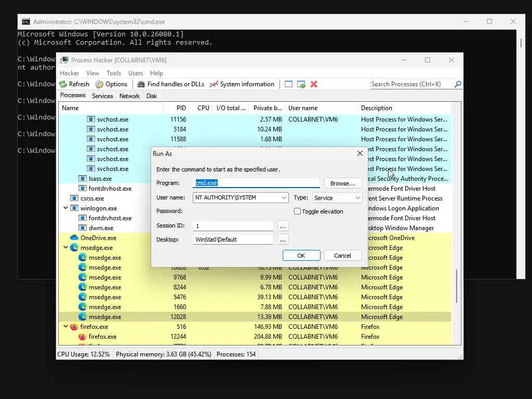Viewport: 532px width, 399px height.
Task: Open System information graph
Action: pos(242,84)
